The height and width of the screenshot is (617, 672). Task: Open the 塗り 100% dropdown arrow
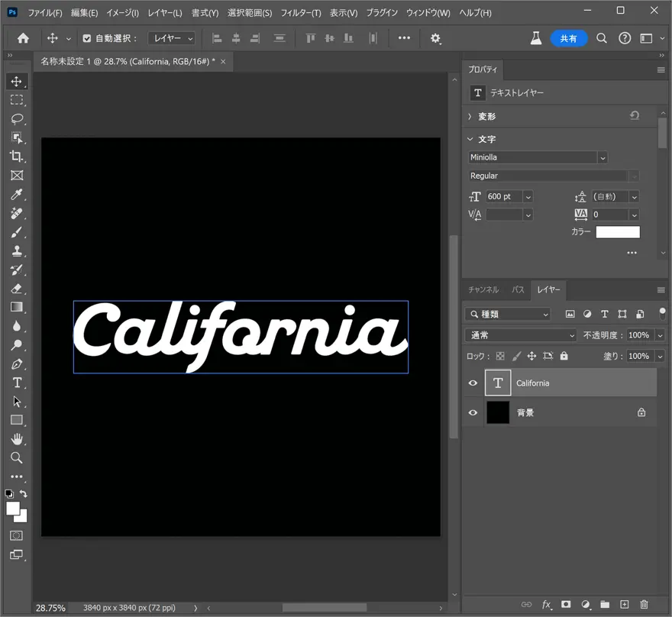pos(660,356)
